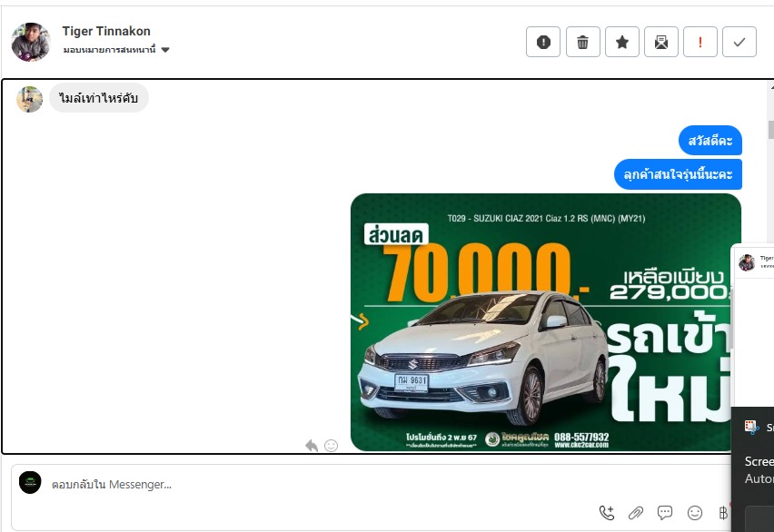This screenshot has width=774, height=532.
Task: Start a call with phone plus icon
Action: pos(607,513)
